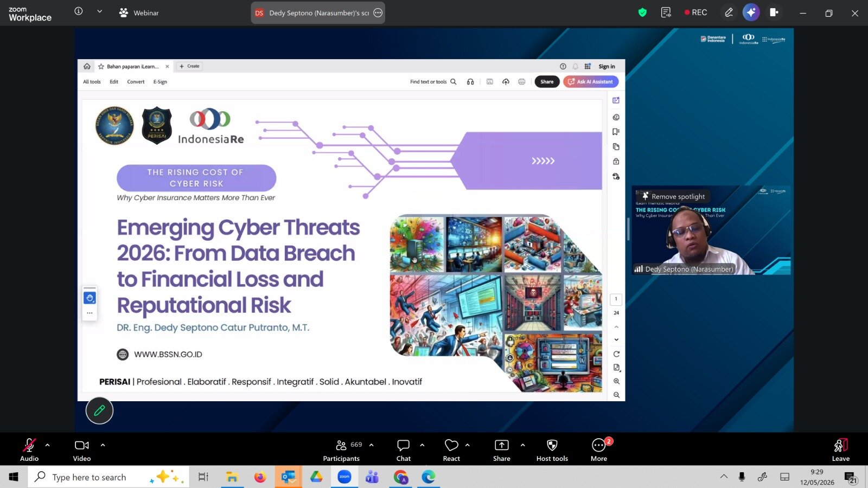Star the Bahan paparan iLearn document
The width and height of the screenshot is (868, 488).
pyautogui.click(x=101, y=67)
